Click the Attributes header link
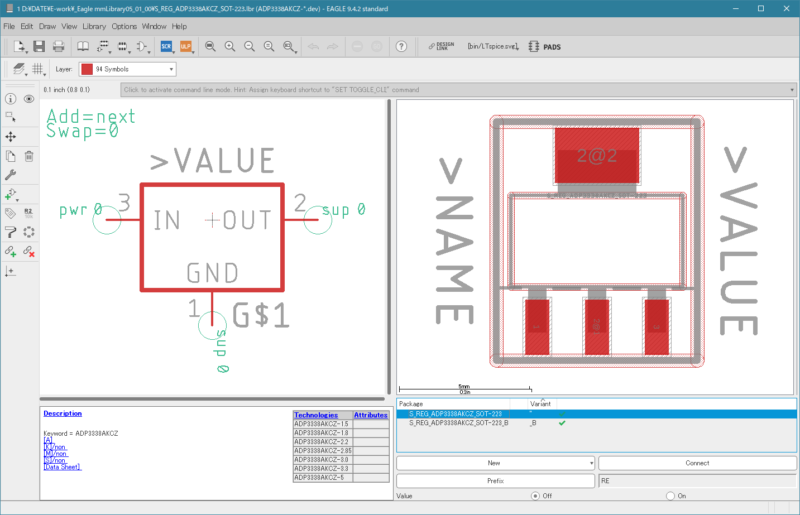The image size is (800, 515). [370, 415]
